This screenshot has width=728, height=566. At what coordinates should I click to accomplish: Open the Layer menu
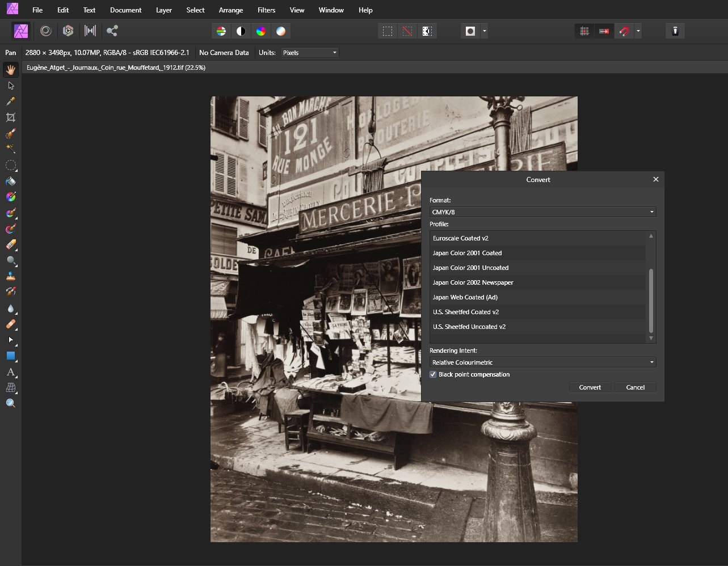(x=164, y=10)
